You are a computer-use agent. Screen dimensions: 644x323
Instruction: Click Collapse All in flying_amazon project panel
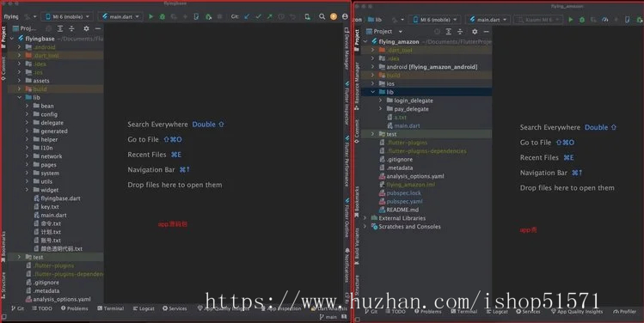click(460, 31)
